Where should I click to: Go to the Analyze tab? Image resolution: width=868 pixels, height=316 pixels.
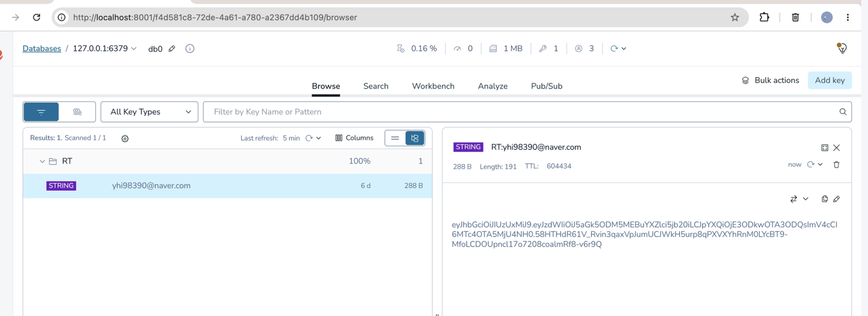pos(492,86)
